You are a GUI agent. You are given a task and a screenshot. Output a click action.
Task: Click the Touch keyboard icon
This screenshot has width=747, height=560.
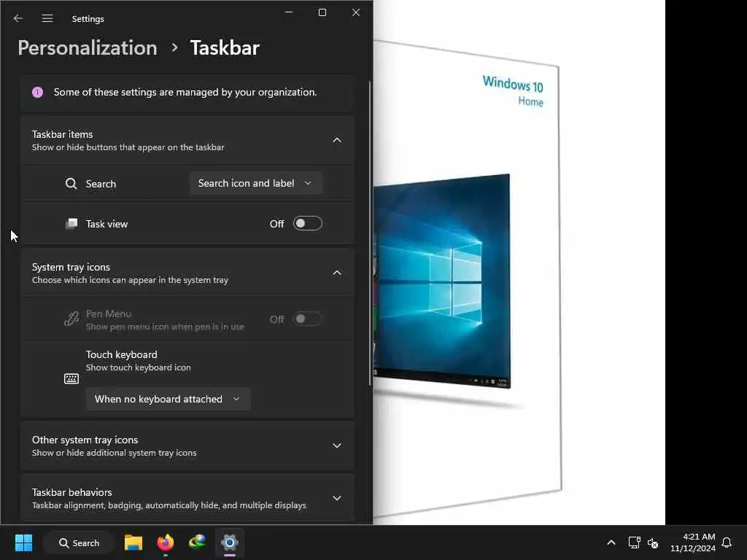pos(71,379)
